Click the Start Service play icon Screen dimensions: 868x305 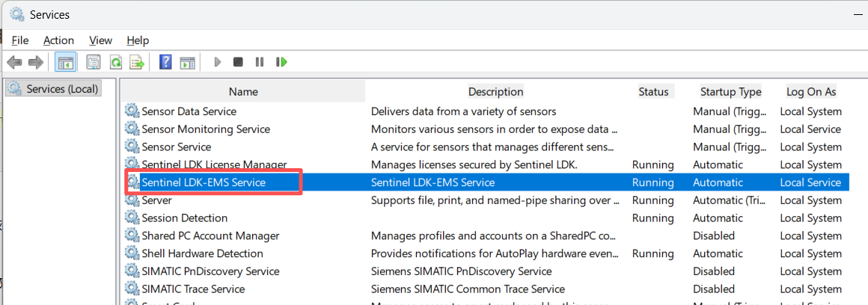pos(217,62)
